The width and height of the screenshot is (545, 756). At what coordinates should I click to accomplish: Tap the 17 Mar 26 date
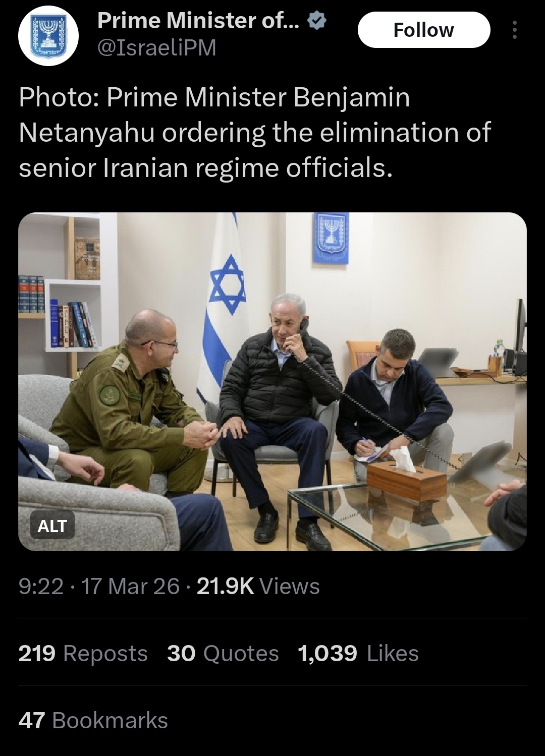click(130, 586)
